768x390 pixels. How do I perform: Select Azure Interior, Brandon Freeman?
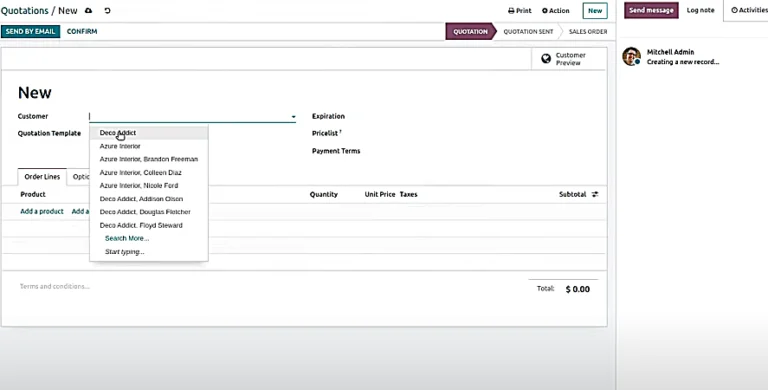pos(149,159)
